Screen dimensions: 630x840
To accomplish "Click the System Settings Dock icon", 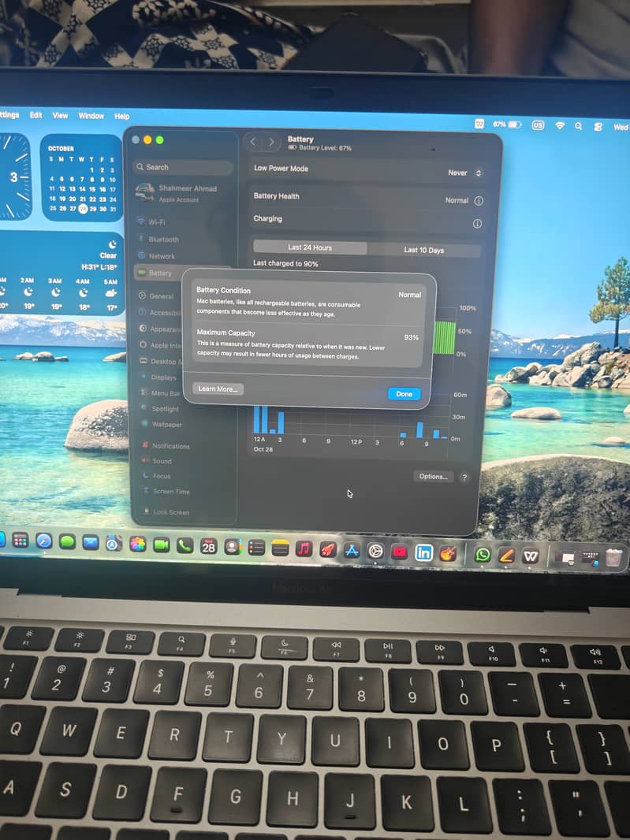I will (375, 551).
